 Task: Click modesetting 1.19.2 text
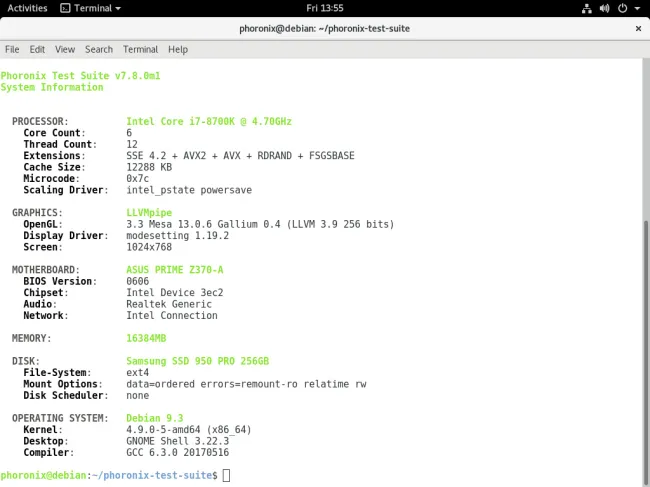177,235
